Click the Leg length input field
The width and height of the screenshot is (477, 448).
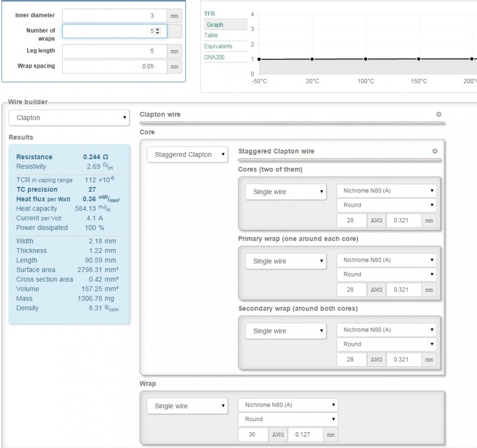click(114, 51)
